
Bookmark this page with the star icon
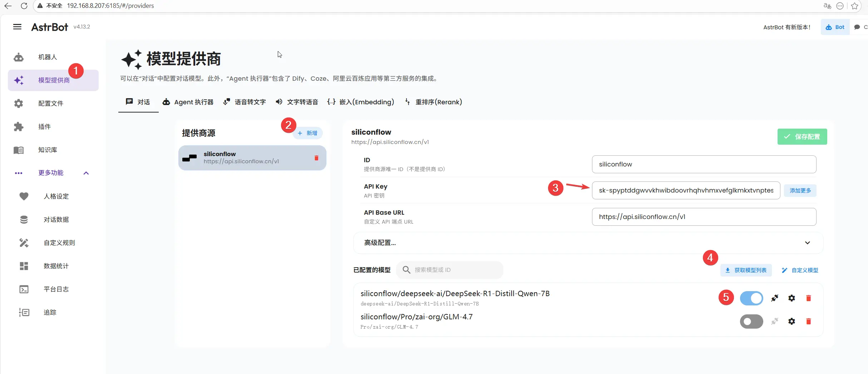(855, 6)
